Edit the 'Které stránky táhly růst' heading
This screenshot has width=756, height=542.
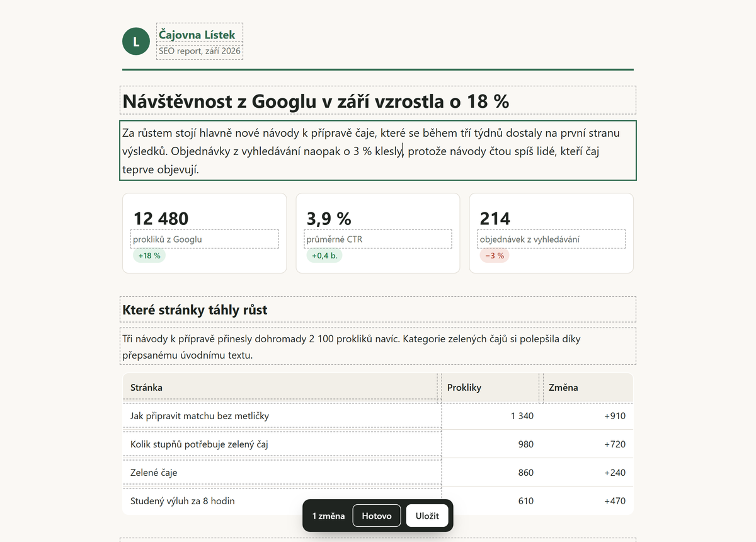coord(378,309)
